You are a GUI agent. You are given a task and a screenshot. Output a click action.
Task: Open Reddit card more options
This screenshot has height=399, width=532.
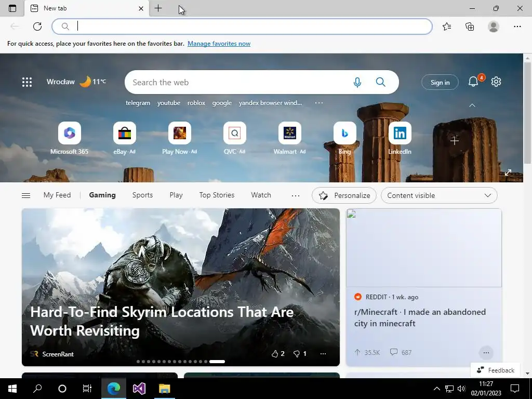(x=486, y=353)
